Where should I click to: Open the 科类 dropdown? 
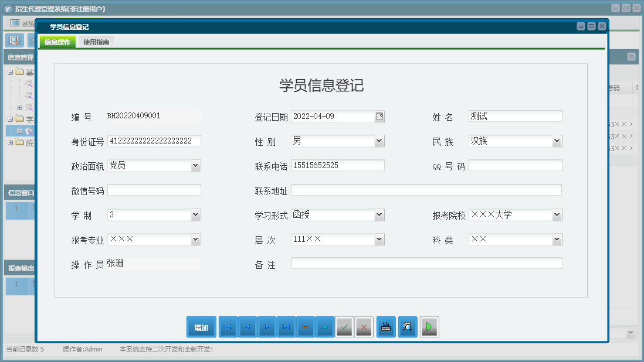click(x=557, y=240)
